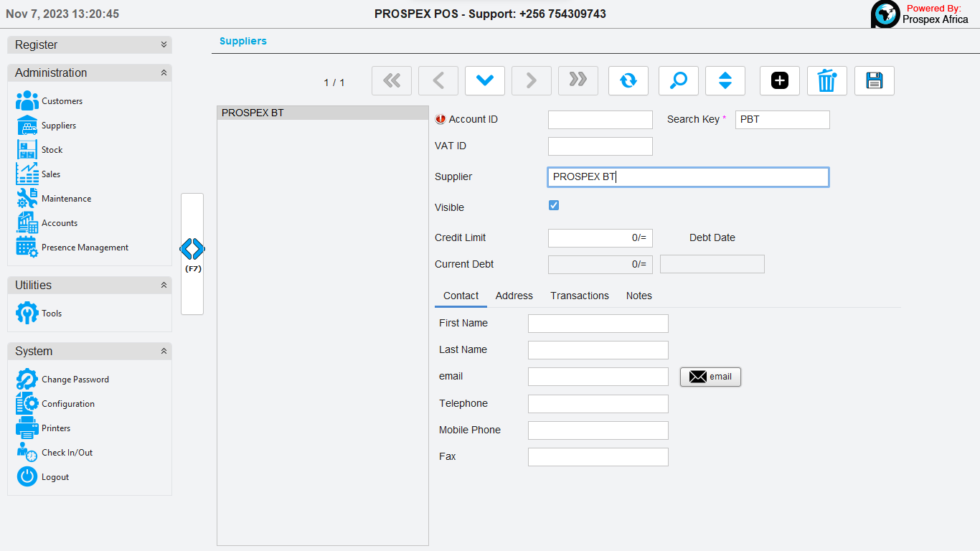This screenshot has width=980, height=551.
Task: Click Logout in the System section
Action: (55, 477)
